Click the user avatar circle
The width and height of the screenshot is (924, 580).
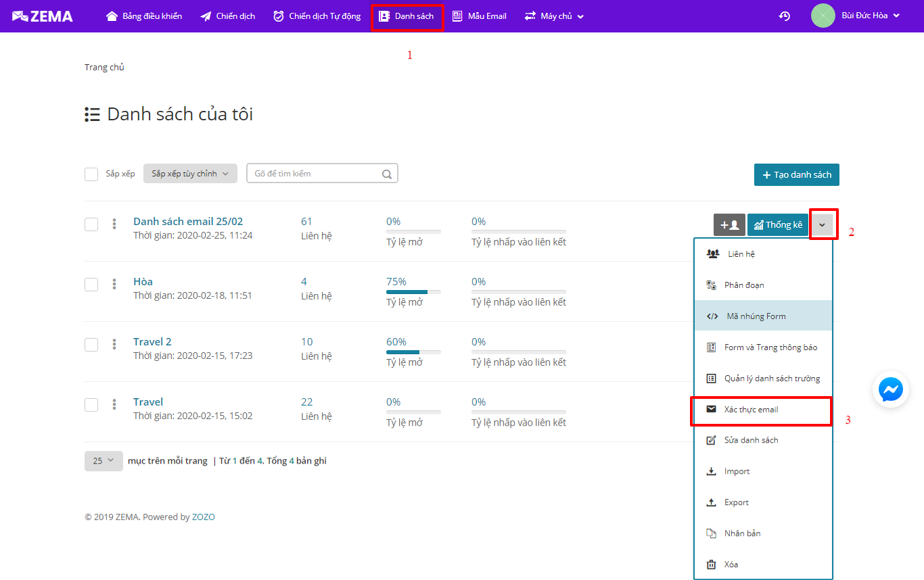[823, 16]
